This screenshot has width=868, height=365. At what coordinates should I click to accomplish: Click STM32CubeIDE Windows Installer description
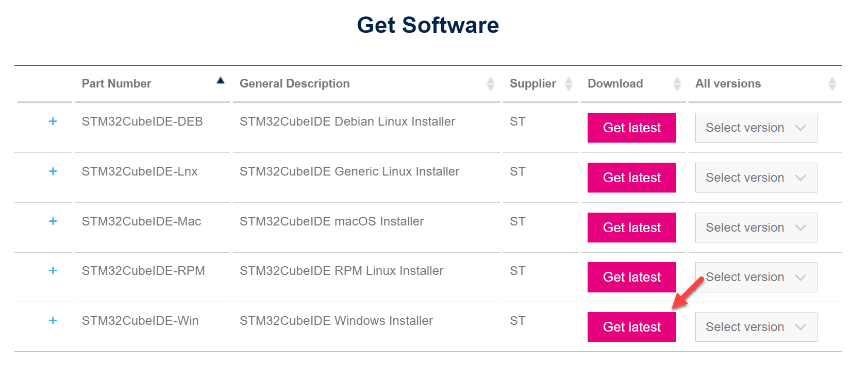(336, 321)
